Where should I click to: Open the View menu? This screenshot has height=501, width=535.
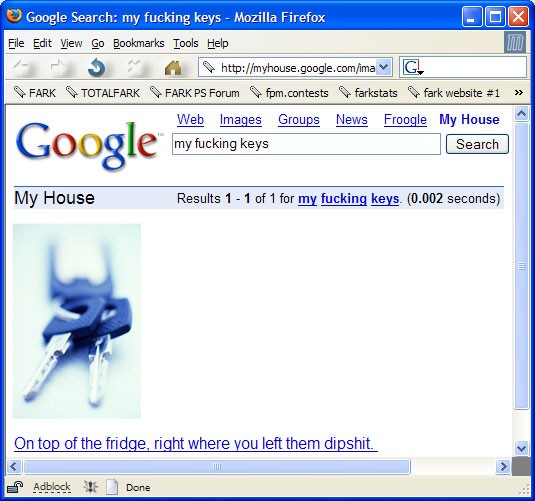tap(71, 43)
